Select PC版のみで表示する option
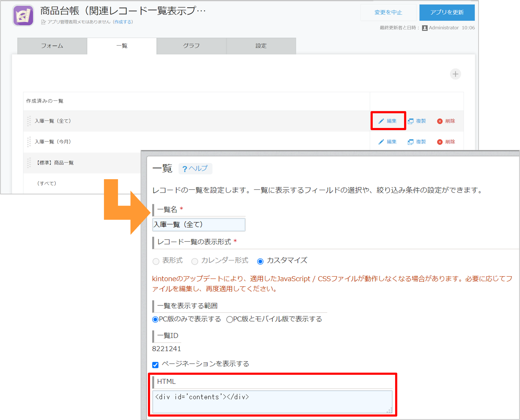520x420 pixels. [x=155, y=319]
